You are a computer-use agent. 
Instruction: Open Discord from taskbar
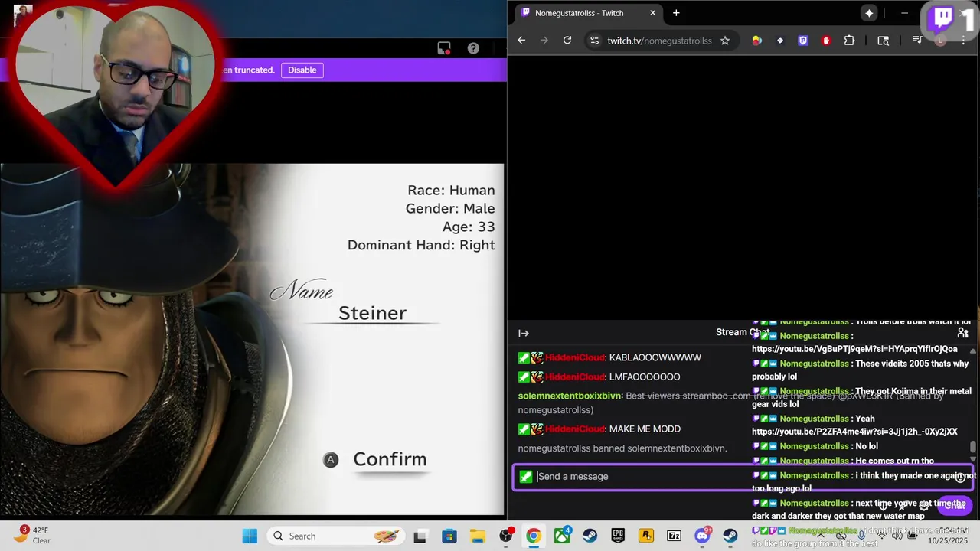pos(702,536)
